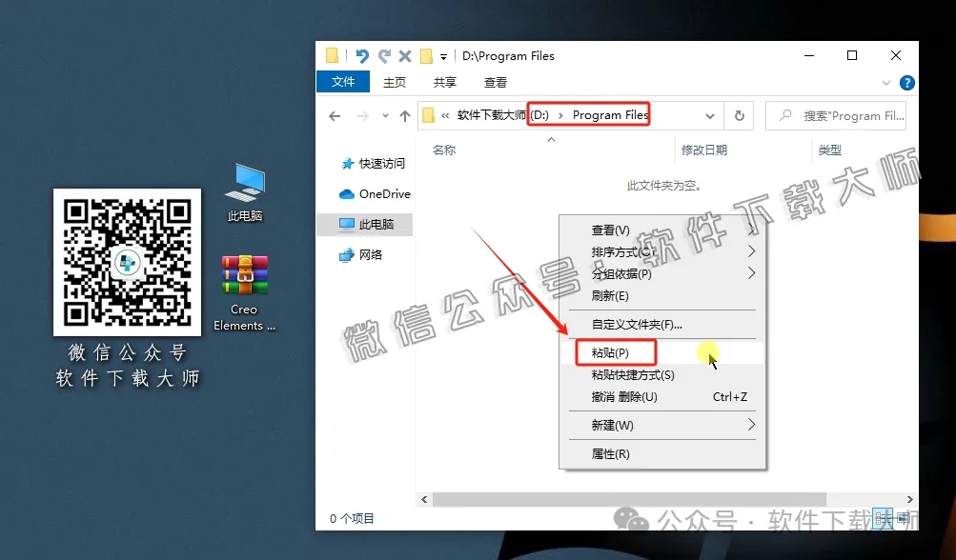Choose 撤消 删除(U) in context menu
Screen dimensions: 956x560
[662, 397]
